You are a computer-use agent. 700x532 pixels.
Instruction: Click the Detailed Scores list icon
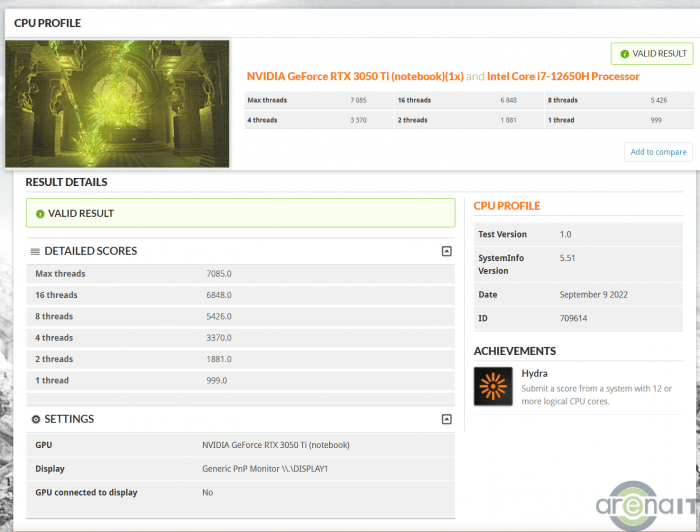35,252
